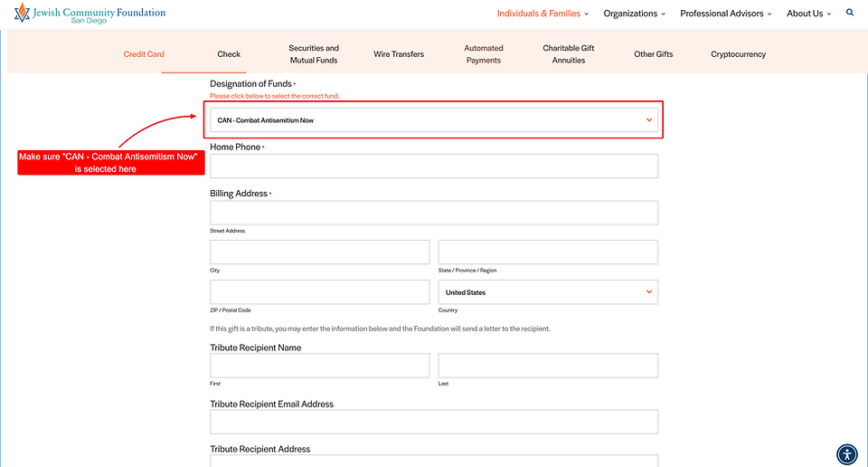Switch to the Credit Card tab
This screenshot has height=467, width=868.
(x=144, y=54)
